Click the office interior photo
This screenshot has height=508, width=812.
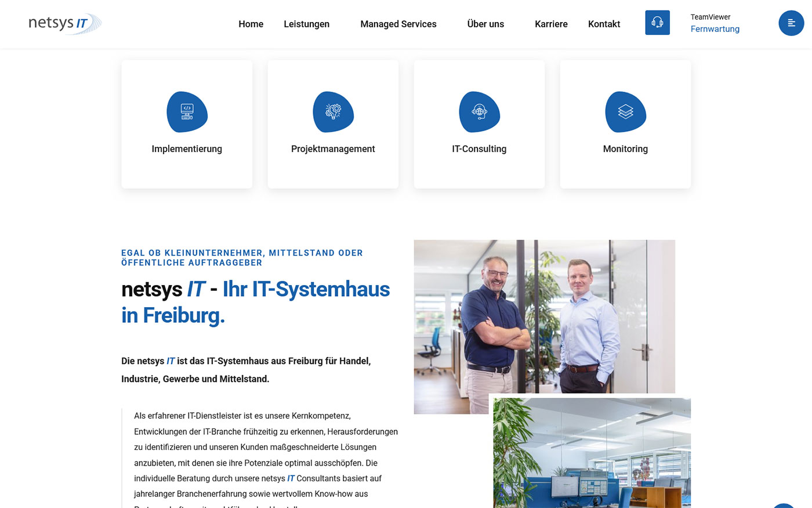pos(592,453)
